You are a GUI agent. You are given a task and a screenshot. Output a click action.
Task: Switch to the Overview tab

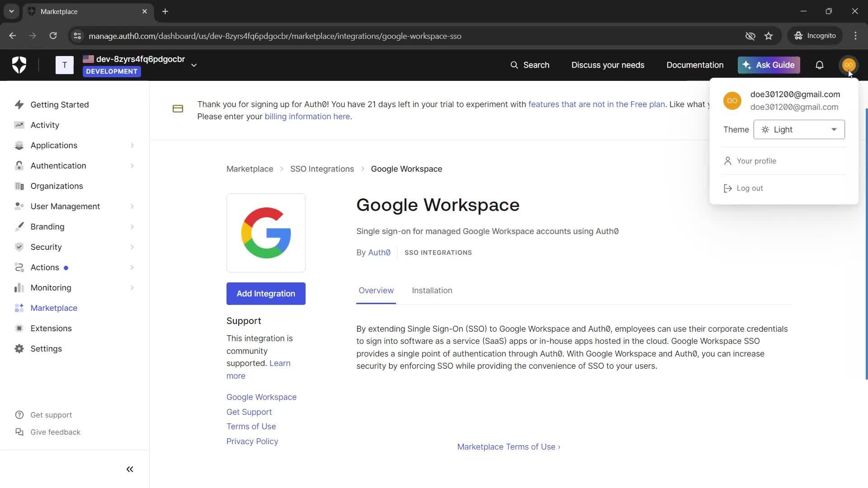click(376, 291)
